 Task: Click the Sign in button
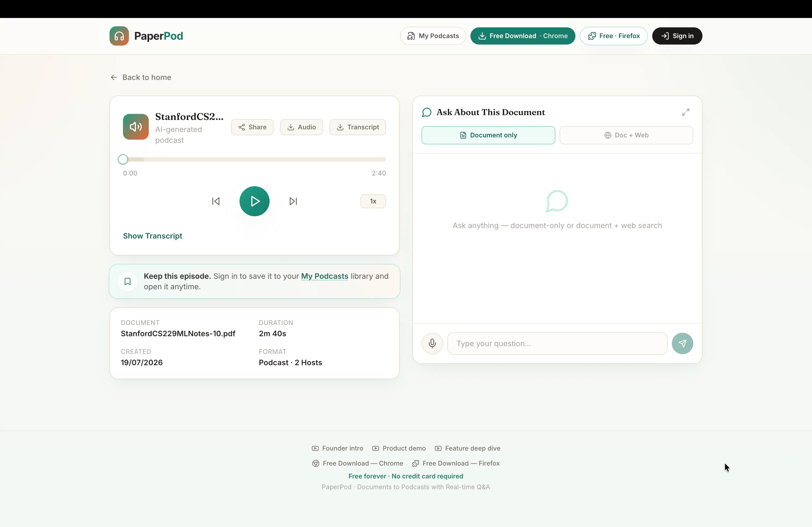click(677, 36)
